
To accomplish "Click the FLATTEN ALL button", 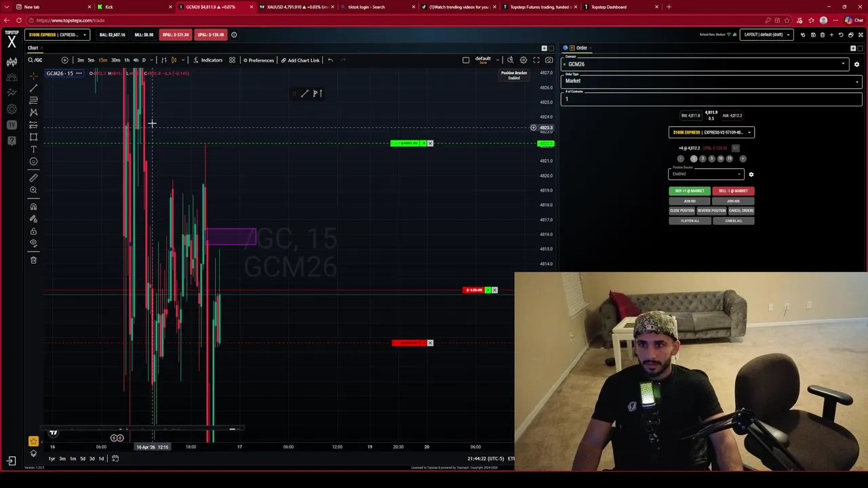I will (x=690, y=221).
